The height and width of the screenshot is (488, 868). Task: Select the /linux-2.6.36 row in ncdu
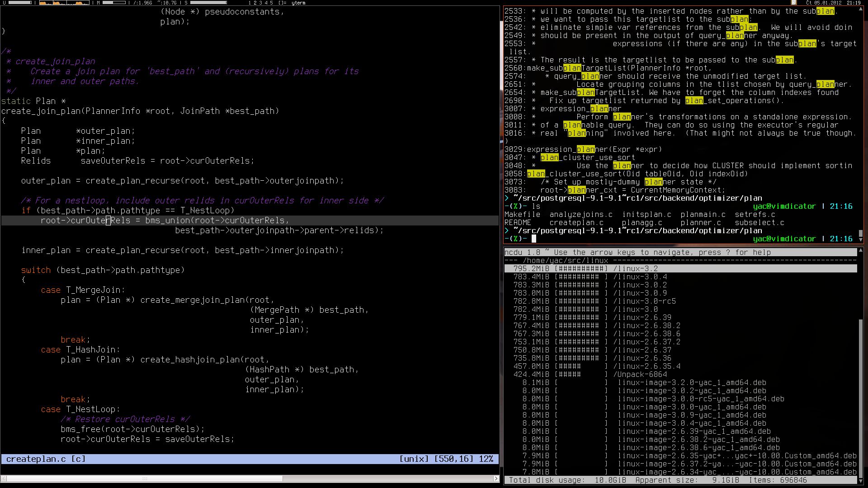[680, 358]
